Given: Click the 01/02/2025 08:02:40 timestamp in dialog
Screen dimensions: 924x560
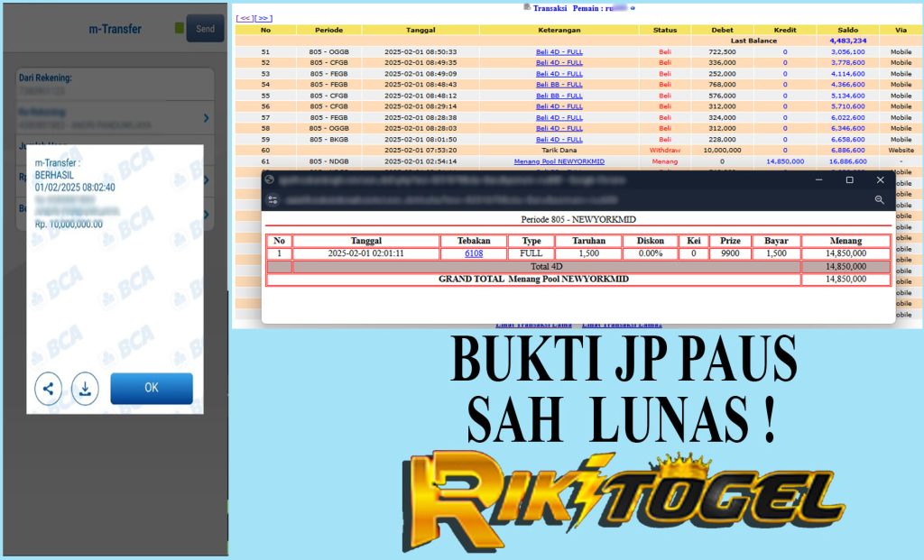Looking at the screenshot, I should click(75, 188).
